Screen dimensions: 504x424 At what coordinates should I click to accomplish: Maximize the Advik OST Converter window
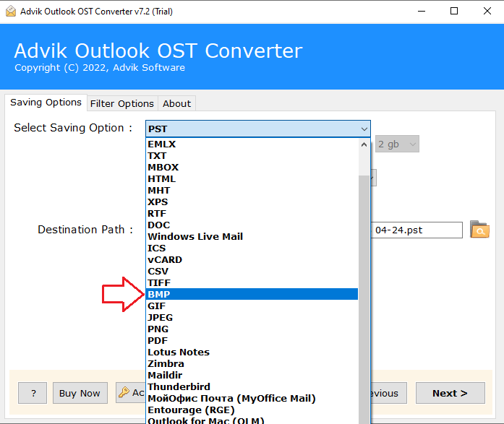coord(454,12)
